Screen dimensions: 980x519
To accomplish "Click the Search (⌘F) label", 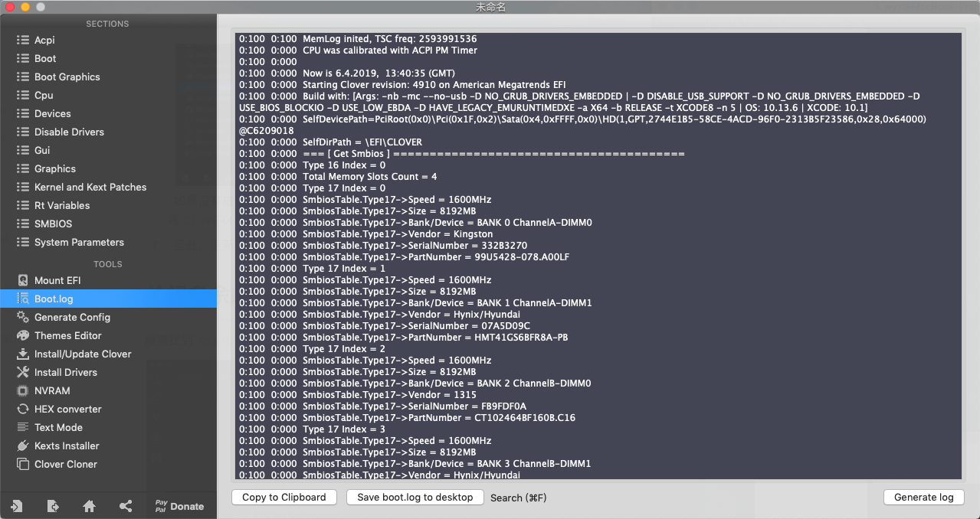I will pyautogui.click(x=519, y=498).
